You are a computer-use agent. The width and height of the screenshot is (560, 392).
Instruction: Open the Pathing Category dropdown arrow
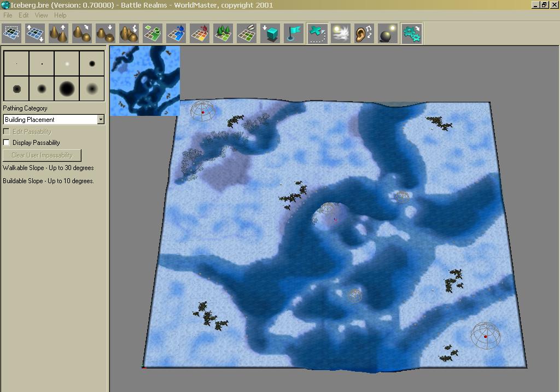click(101, 119)
